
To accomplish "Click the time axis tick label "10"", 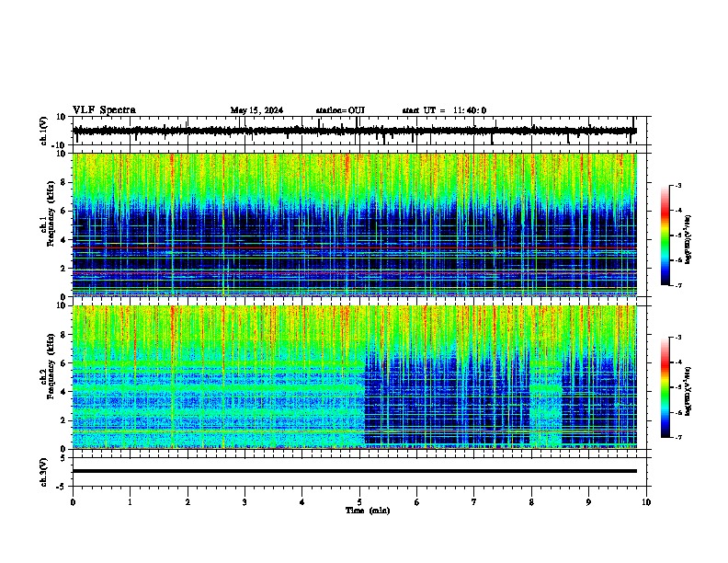I will 646,502.
